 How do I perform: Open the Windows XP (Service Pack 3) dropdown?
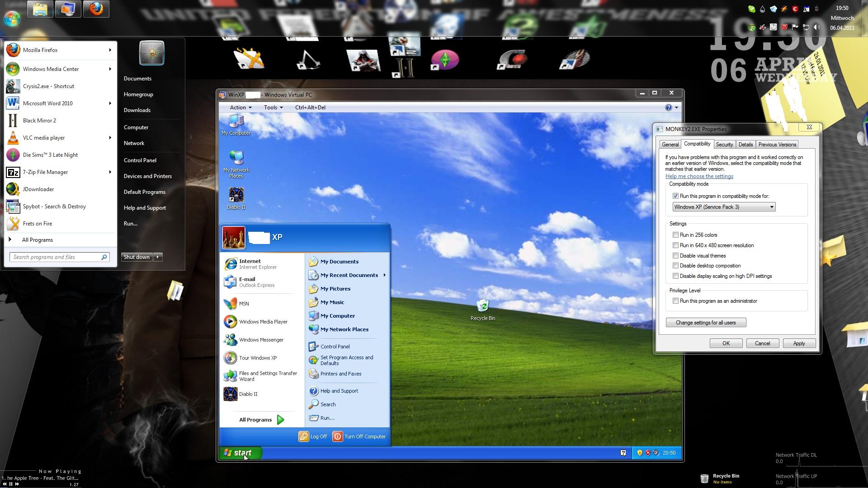(x=724, y=207)
